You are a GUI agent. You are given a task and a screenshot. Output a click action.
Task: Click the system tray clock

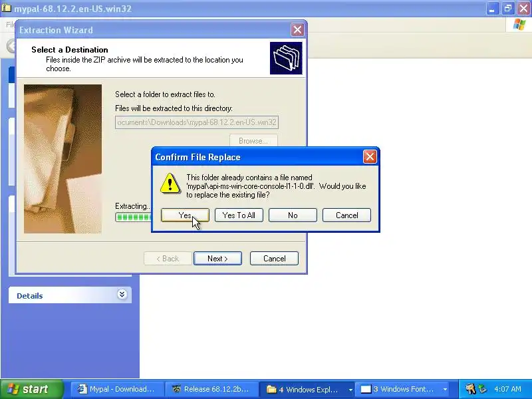(x=507, y=389)
